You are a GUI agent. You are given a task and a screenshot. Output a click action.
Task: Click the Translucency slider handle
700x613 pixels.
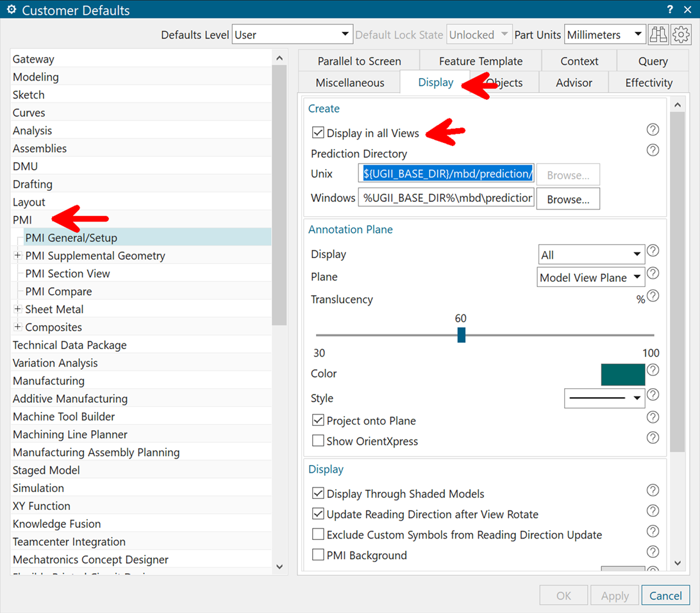click(x=461, y=334)
